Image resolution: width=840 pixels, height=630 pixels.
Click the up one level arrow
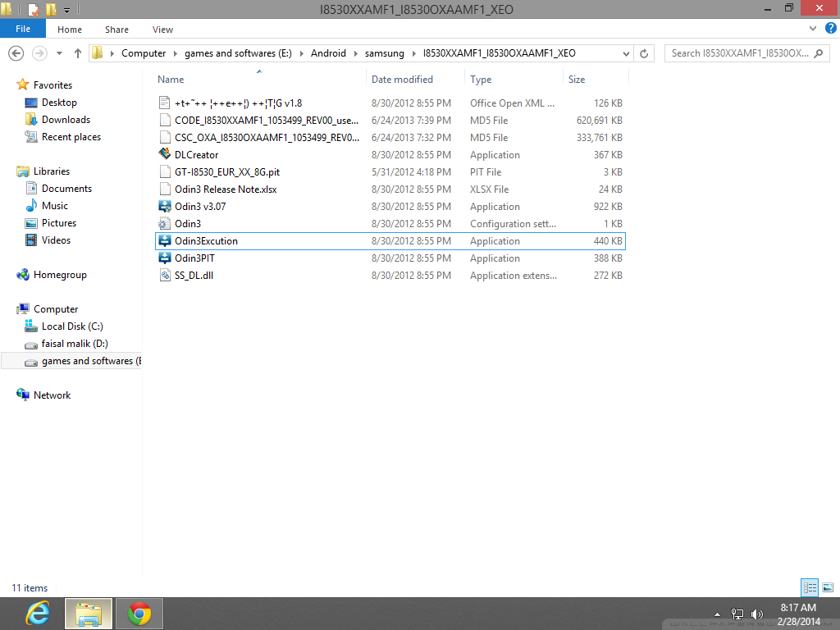point(76,52)
